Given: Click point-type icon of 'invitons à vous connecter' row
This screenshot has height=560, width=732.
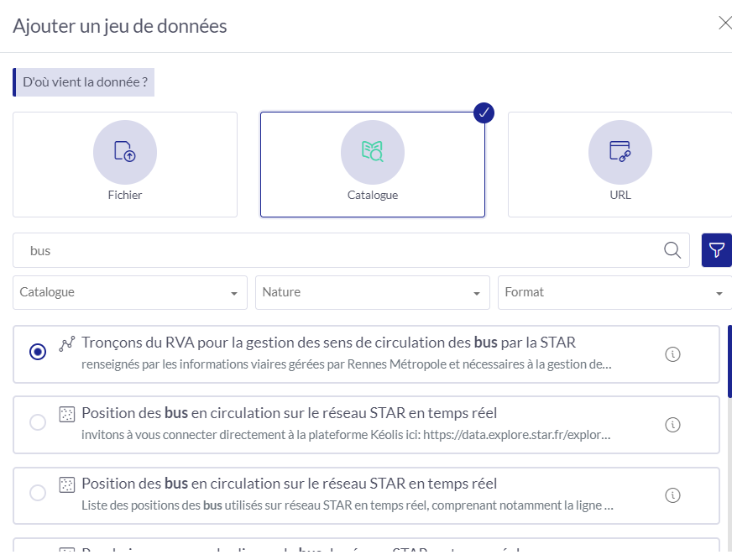Looking at the screenshot, I should 67,414.
